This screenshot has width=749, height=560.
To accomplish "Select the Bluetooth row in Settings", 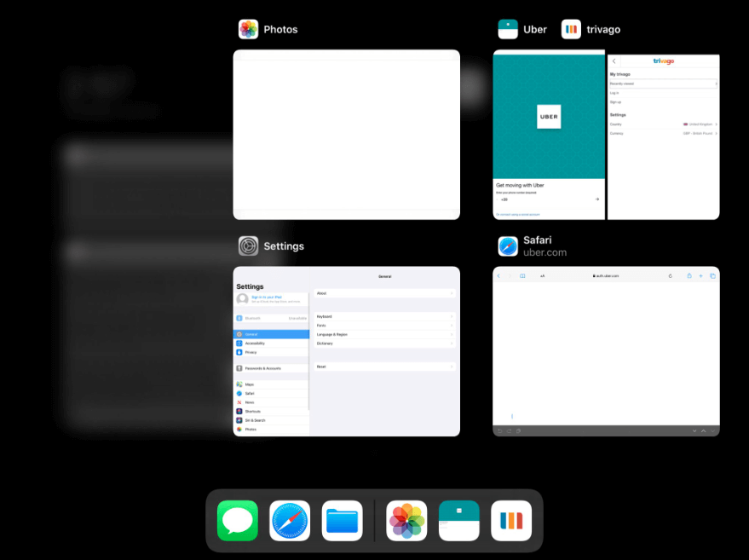I will (271, 318).
